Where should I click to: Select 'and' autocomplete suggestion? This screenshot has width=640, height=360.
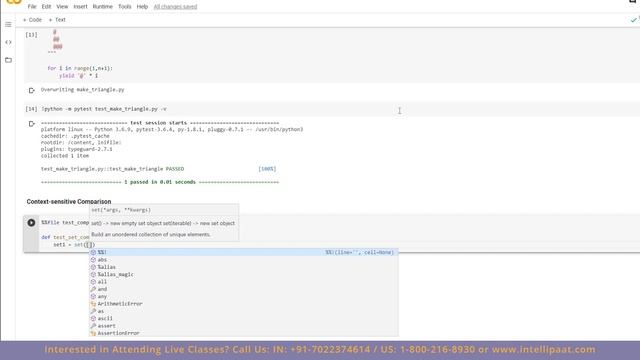(x=244, y=289)
